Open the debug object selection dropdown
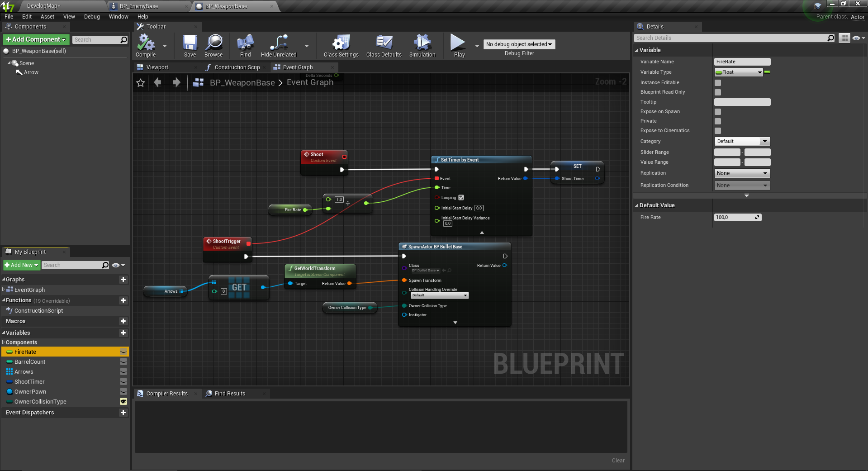The image size is (868, 471). tap(519, 44)
